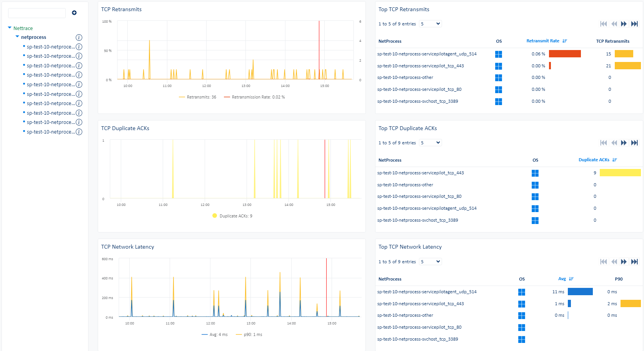This screenshot has height=351, width=644.
Task: Sort latency table by Avg column
Action: tap(562, 279)
